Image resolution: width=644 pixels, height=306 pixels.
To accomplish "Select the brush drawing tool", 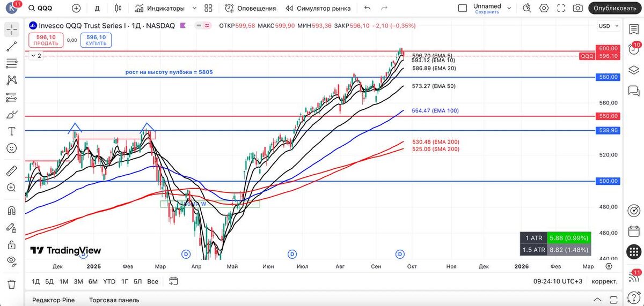I will pos(11,114).
